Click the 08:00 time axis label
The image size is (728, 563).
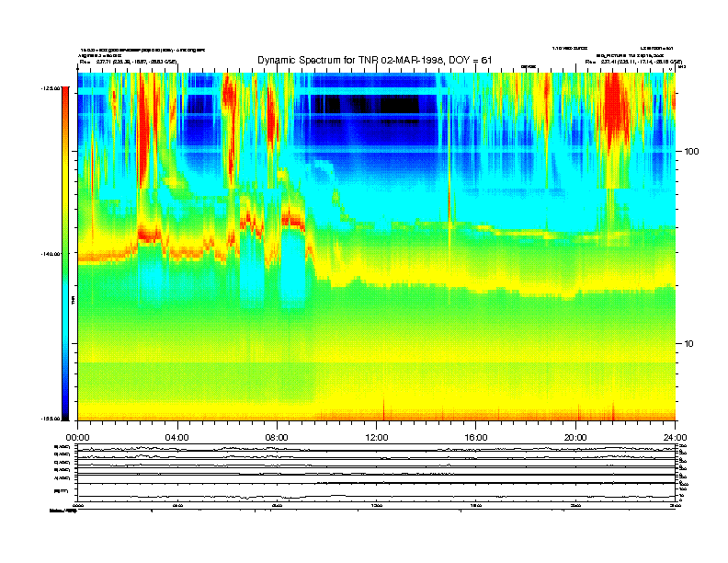(x=277, y=438)
